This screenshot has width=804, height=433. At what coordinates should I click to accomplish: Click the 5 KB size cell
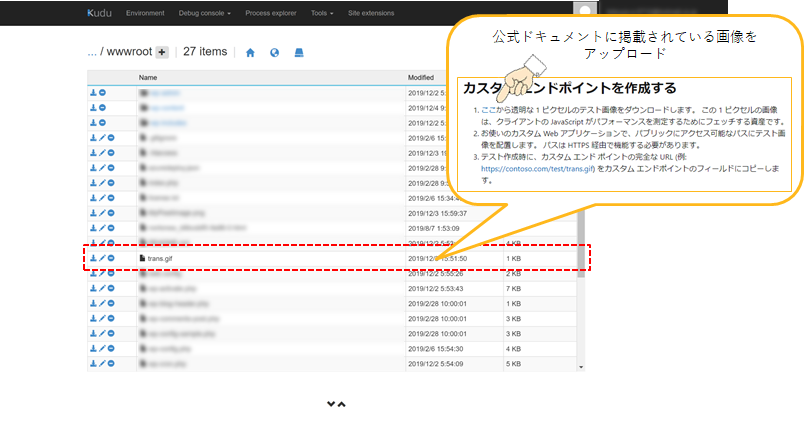pyautogui.click(x=513, y=364)
